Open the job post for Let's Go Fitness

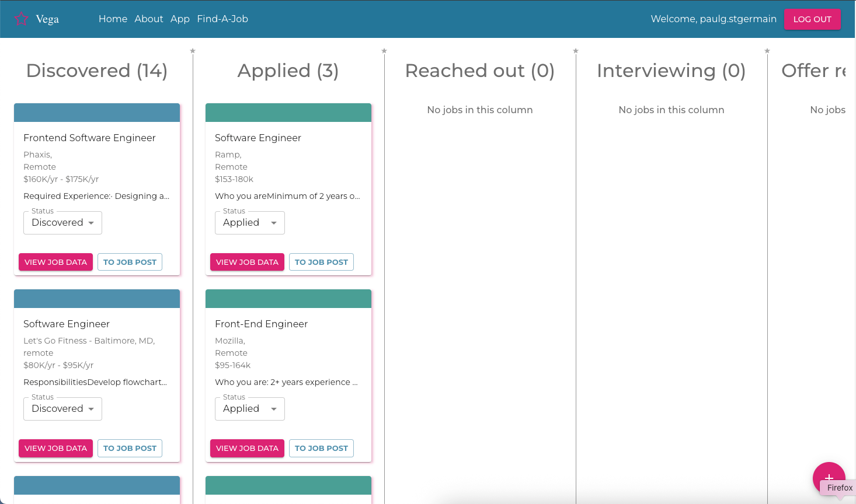click(130, 448)
